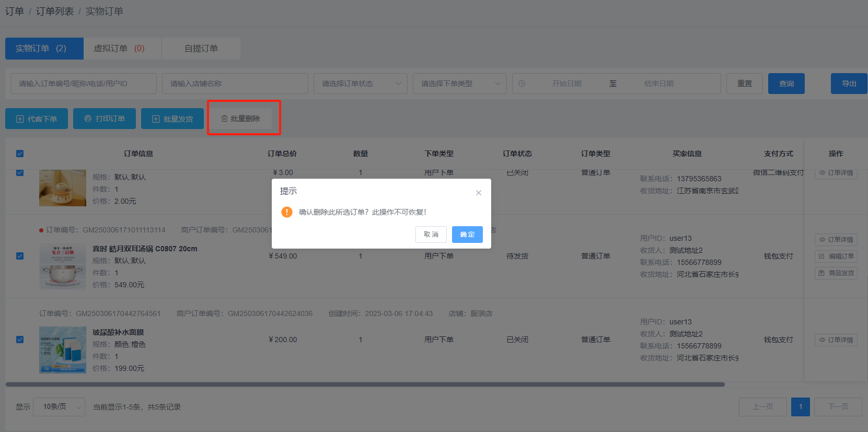Click the 批量发货 button
This screenshot has height=432, width=868.
pyautogui.click(x=172, y=119)
